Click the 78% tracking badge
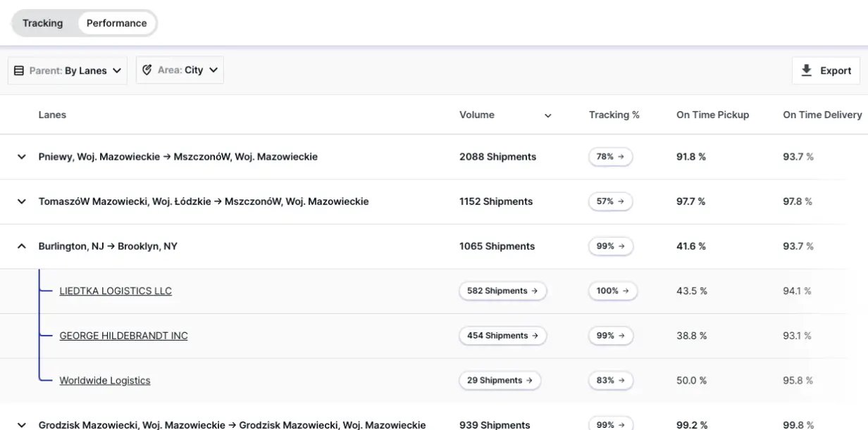This screenshot has width=868, height=430. tap(610, 157)
